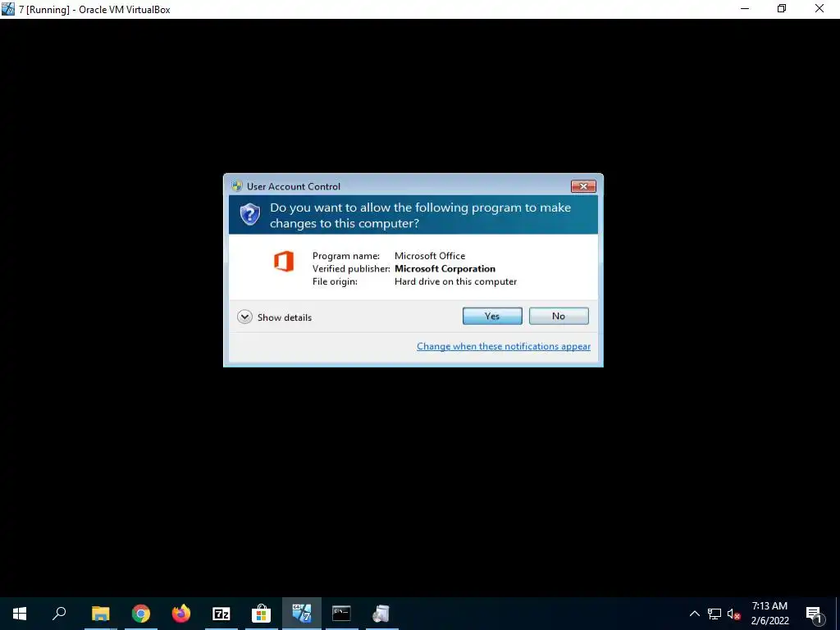This screenshot has height=630, width=840.
Task: Show hidden system tray icons
Action: pos(694,614)
